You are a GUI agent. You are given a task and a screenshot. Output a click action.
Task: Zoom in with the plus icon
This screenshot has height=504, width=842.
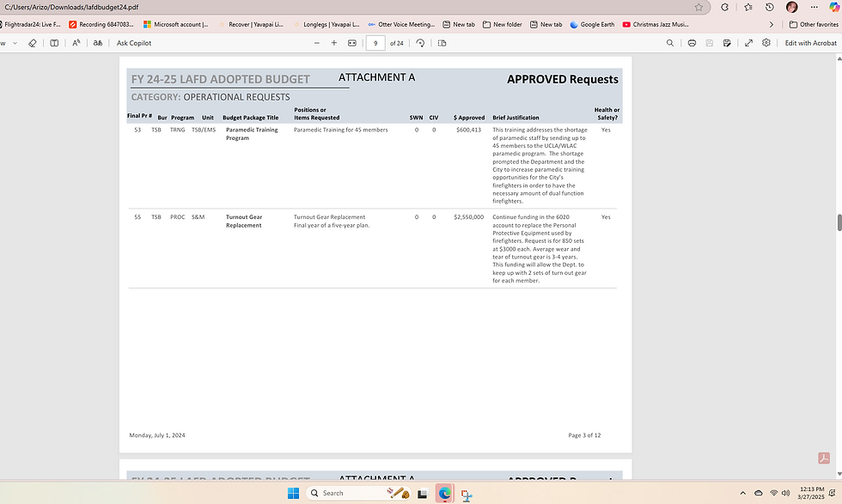pyautogui.click(x=334, y=43)
